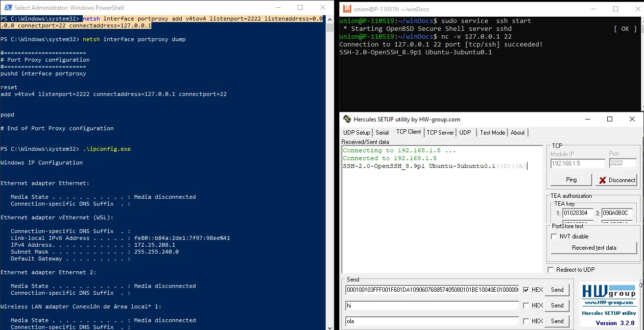Click the 'add v4tov4 listenport=2222' dump line
The width and height of the screenshot is (644, 330).
[113, 94]
